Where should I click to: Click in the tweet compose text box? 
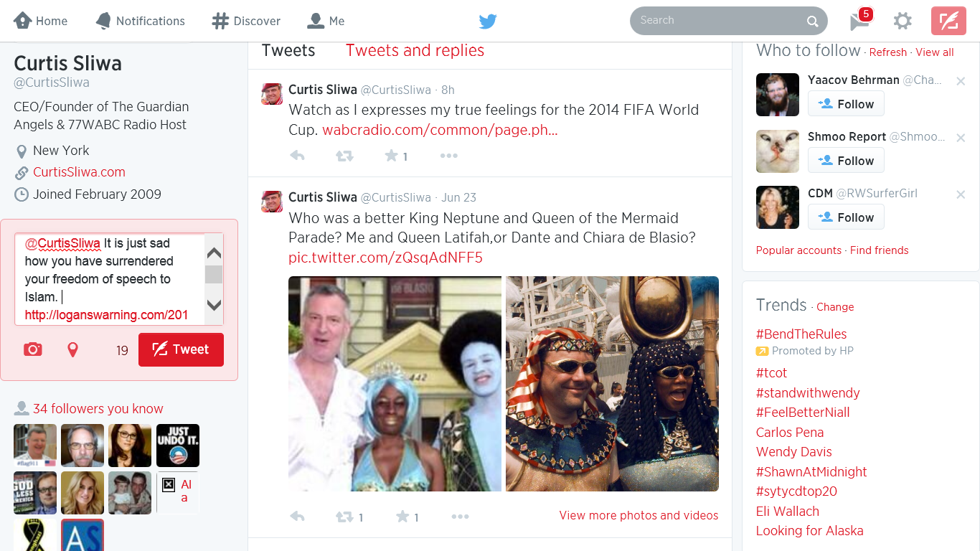point(110,279)
